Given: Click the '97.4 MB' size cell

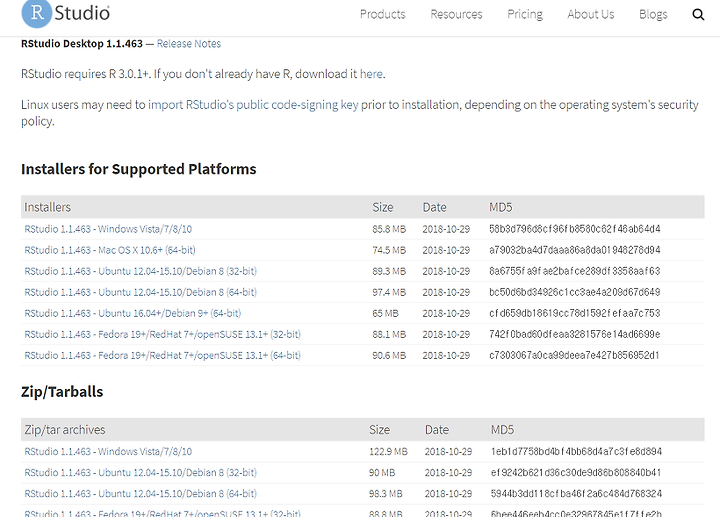Looking at the screenshot, I should pyautogui.click(x=389, y=292).
